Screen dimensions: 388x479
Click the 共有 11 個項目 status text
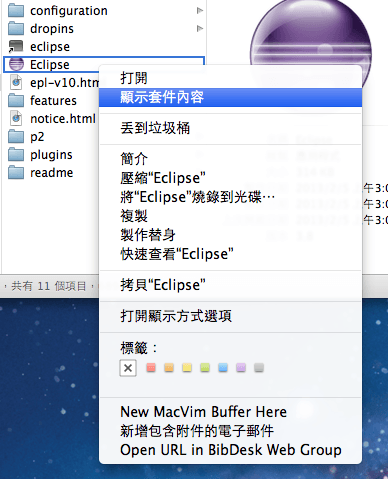(x=49, y=286)
